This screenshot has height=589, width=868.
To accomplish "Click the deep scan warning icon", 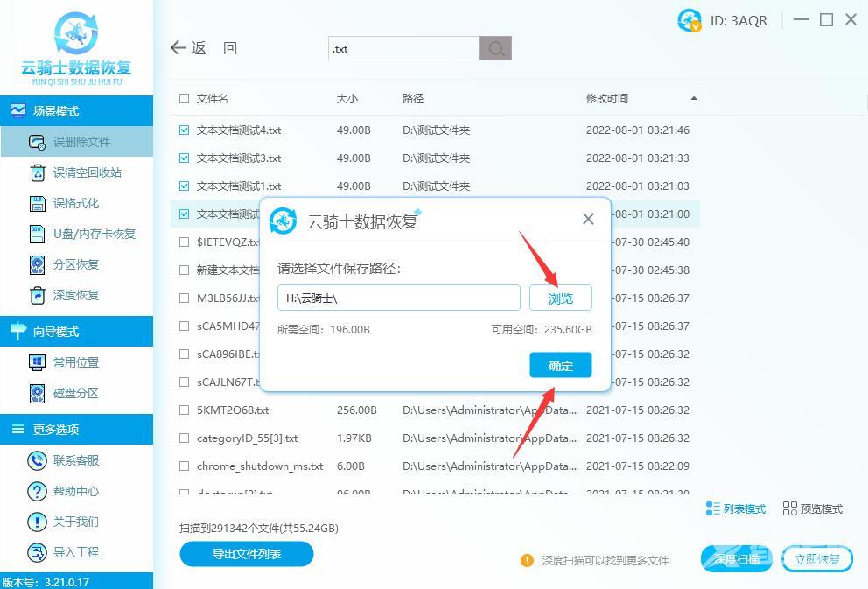I will point(527,560).
